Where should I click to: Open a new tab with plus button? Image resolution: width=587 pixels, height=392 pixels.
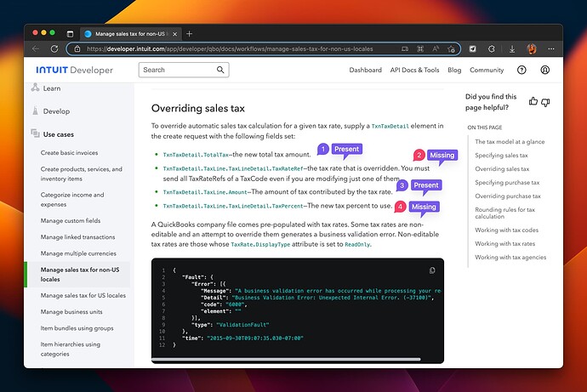pyautogui.click(x=190, y=34)
